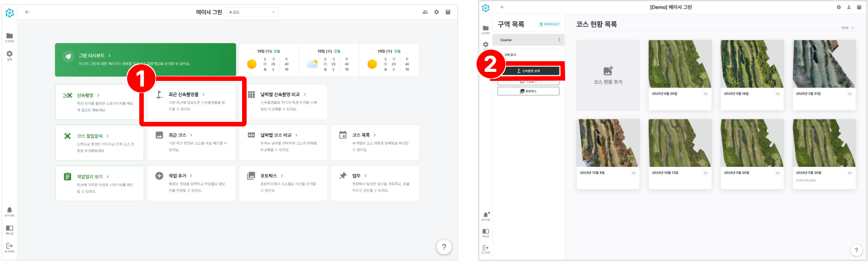Open notifications bell in right window sidebar
868x262 pixels.
(486, 215)
